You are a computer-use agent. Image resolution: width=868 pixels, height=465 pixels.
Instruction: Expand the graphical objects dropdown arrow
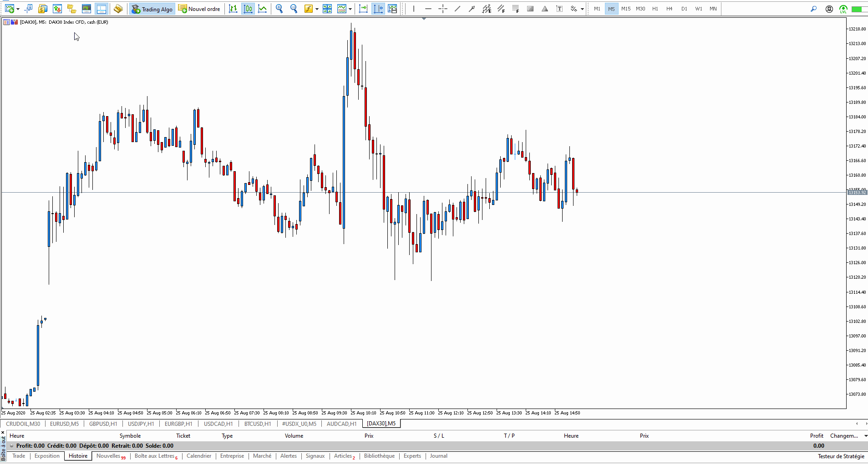[582, 9]
